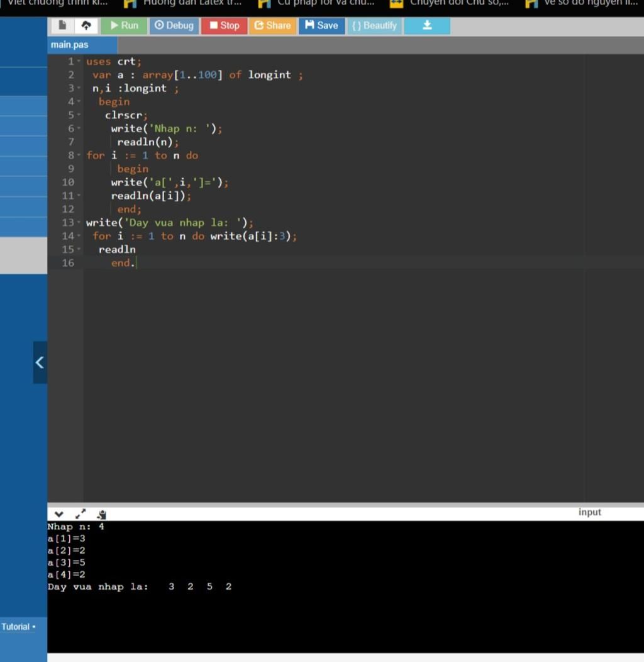
Task: Fold code at line 4 'begin'
Action: 79,101
